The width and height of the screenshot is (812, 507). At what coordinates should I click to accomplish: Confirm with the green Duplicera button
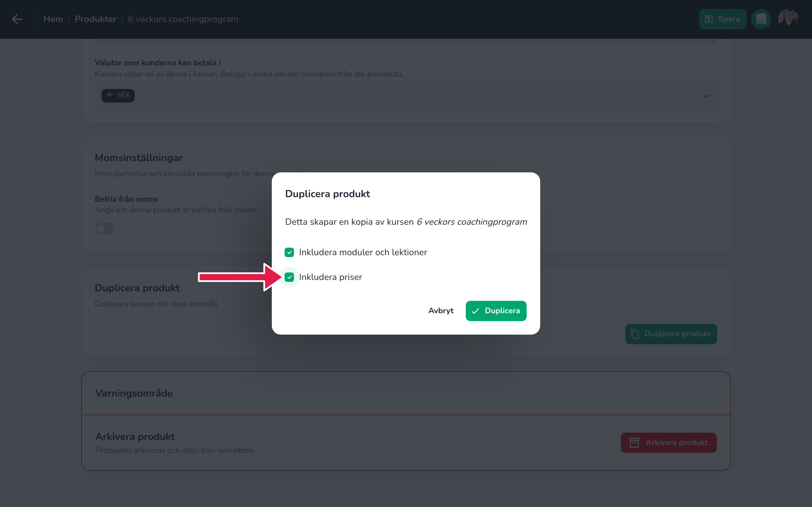tap(496, 311)
